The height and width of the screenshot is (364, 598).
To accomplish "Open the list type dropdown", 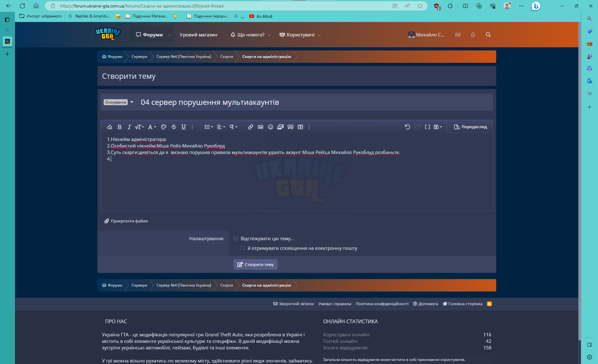I will pos(209,127).
